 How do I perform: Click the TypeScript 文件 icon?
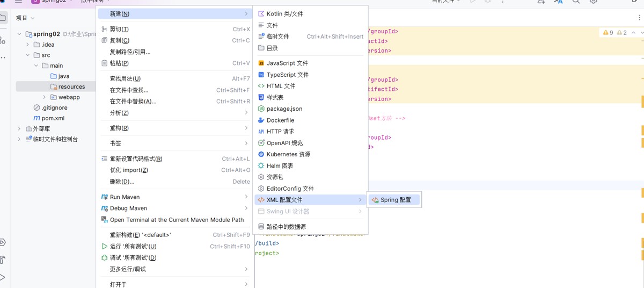261,75
